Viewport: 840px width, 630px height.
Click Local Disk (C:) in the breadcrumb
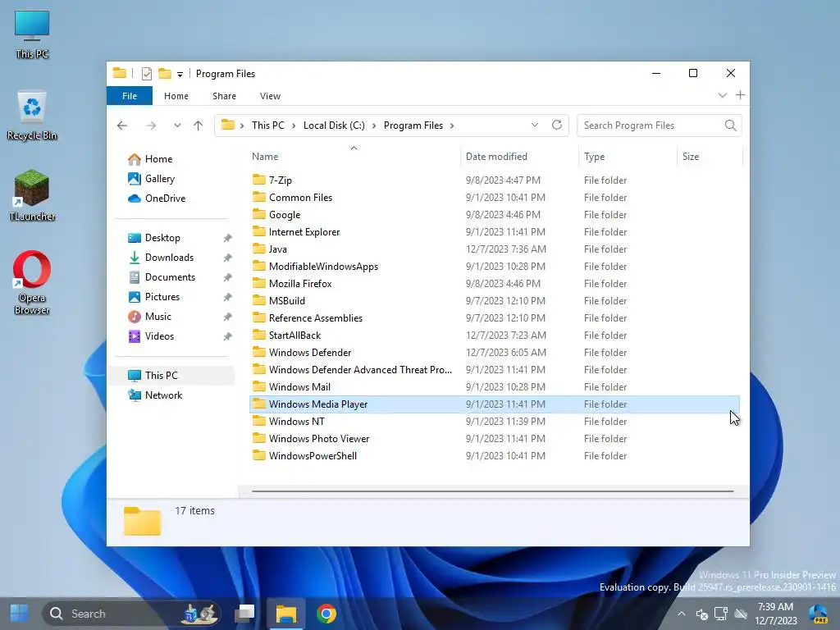point(334,126)
